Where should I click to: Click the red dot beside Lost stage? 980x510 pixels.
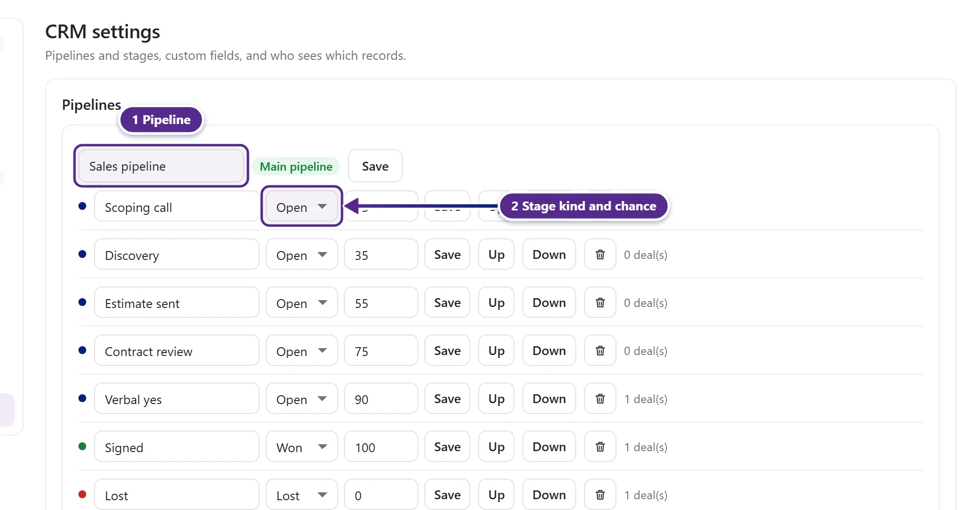click(x=82, y=494)
